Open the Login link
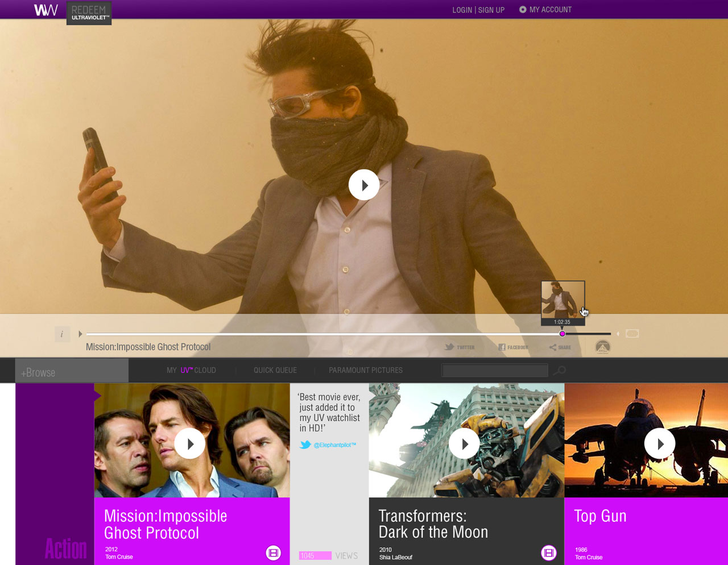 [x=462, y=10]
